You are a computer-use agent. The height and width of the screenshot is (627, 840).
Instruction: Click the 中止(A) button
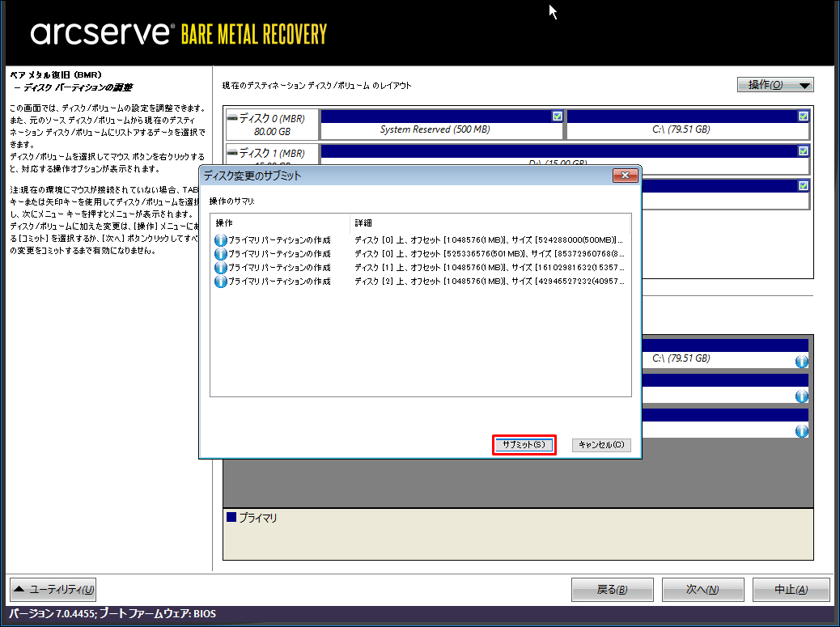pyautogui.click(x=791, y=590)
